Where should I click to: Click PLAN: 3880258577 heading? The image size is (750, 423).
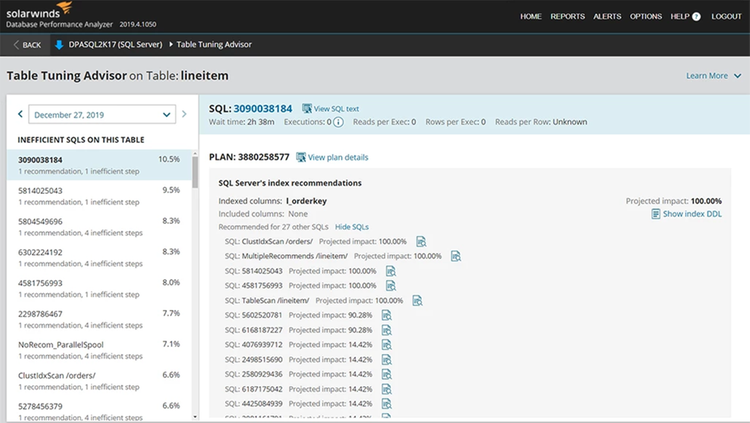249,157
